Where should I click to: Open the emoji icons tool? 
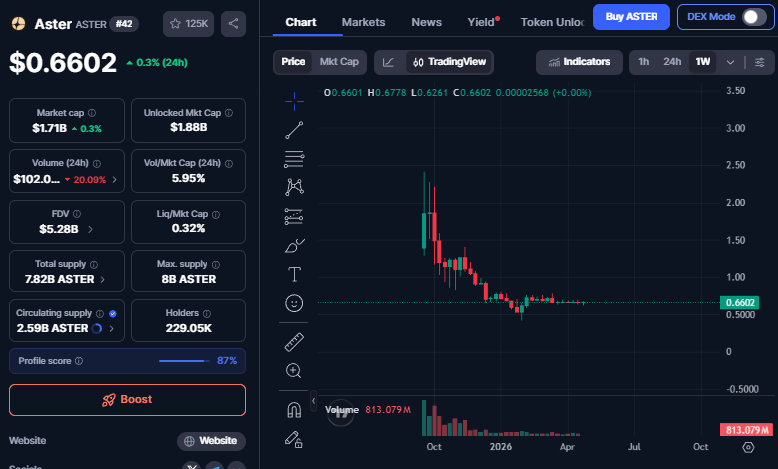294,303
